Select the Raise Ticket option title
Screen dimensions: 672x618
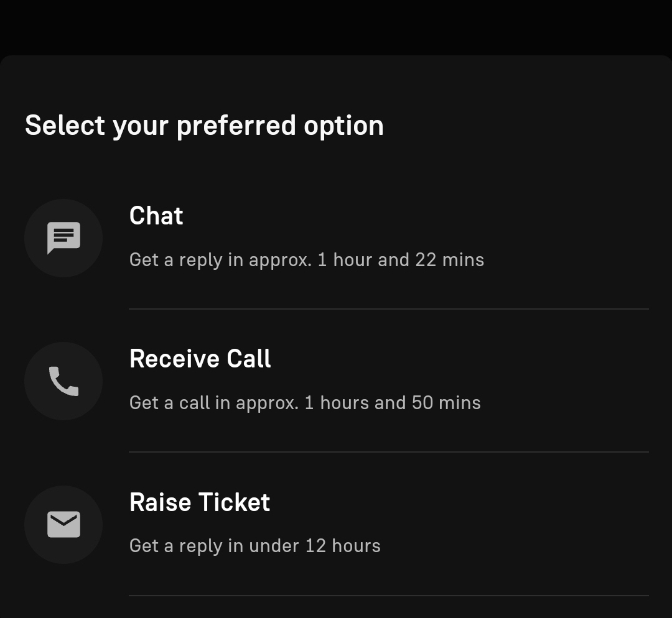(200, 502)
